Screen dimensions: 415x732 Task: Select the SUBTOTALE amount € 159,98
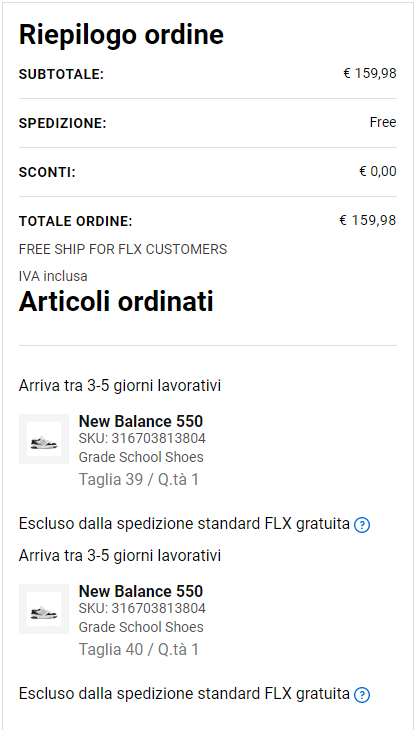tap(370, 73)
